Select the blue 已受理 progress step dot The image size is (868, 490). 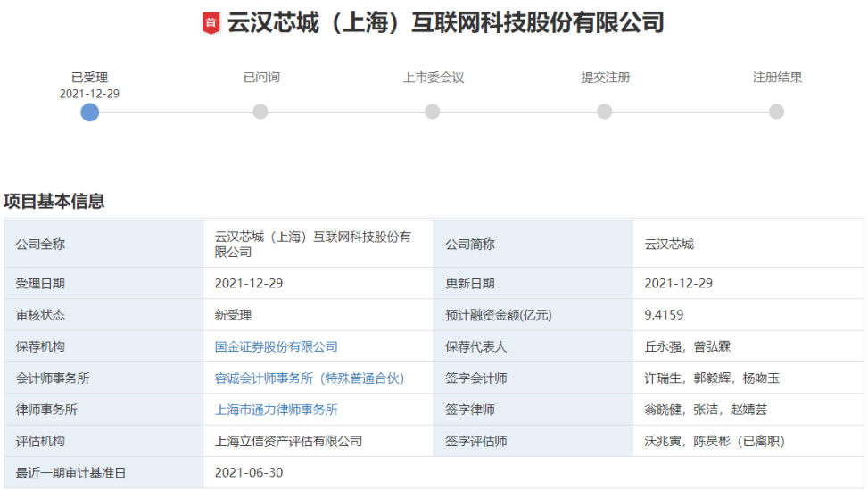point(90,112)
